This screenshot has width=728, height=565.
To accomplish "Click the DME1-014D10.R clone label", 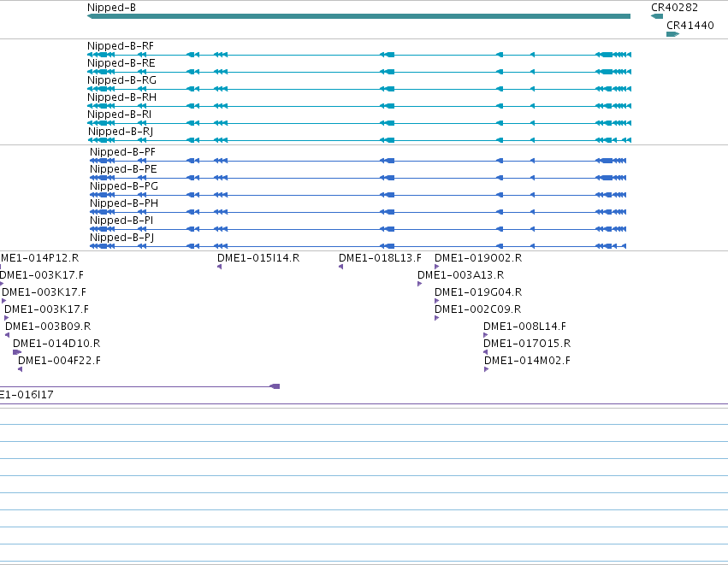I will (56, 344).
